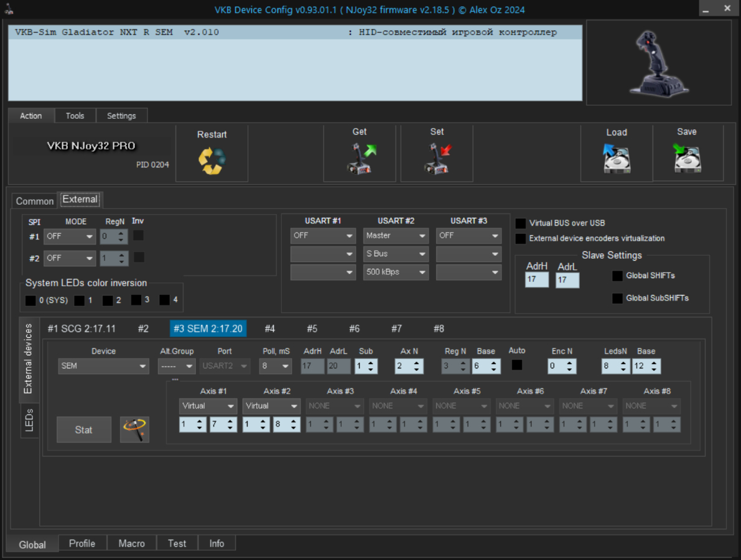
Task: Select device slot #8 tab
Action: pyautogui.click(x=439, y=329)
